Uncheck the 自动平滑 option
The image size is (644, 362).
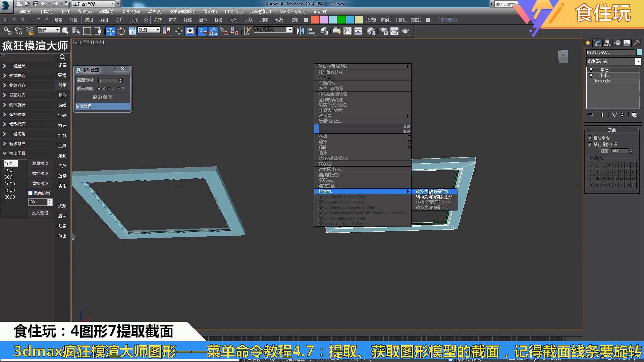pyautogui.click(x=590, y=137)
